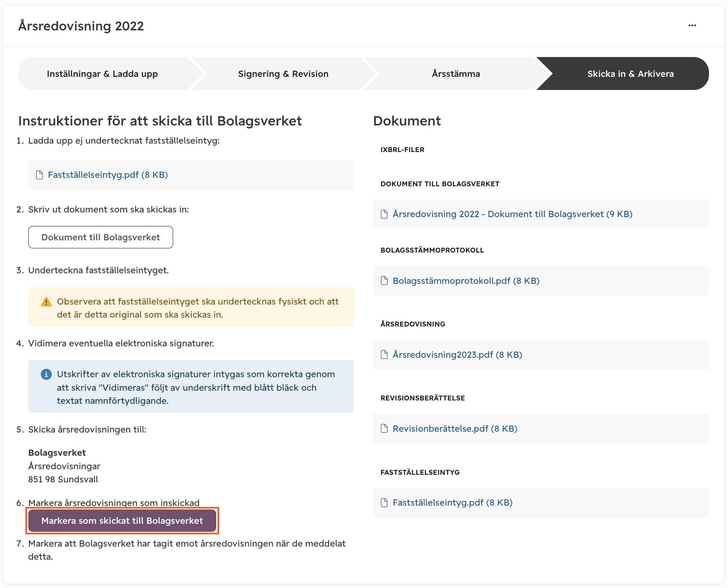Image resolution: width=728 pixels, height=588 pixels.
Task: Open the three-dot more options menu
Action: pos(692,25)
